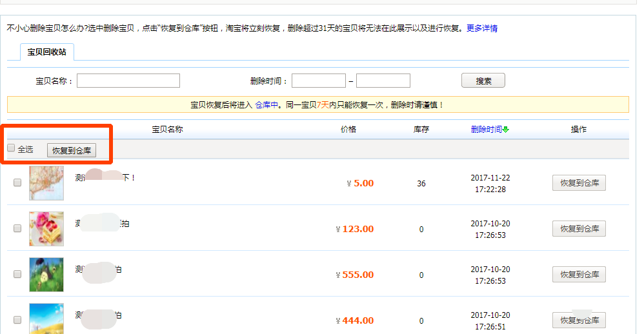The image size is (644, 334).
Task: Check the box for the ¥123.00 item
Action: pyautogui.click(x=17, y=228)
